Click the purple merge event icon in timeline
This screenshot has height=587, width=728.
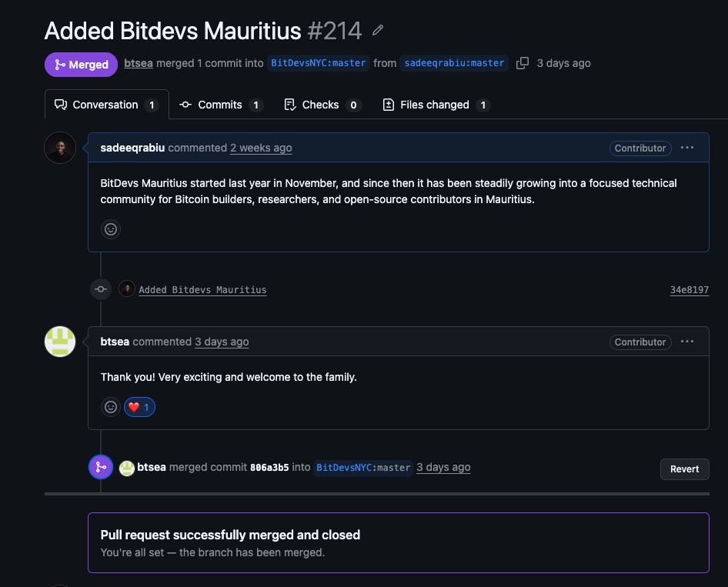pyautogui.click(x=101, y=467)
